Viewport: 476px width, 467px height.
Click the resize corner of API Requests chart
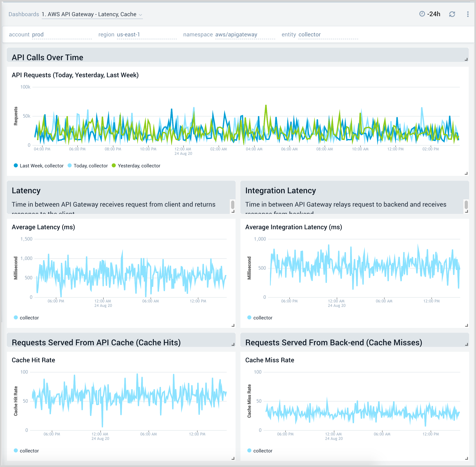(x=466, y=173)
